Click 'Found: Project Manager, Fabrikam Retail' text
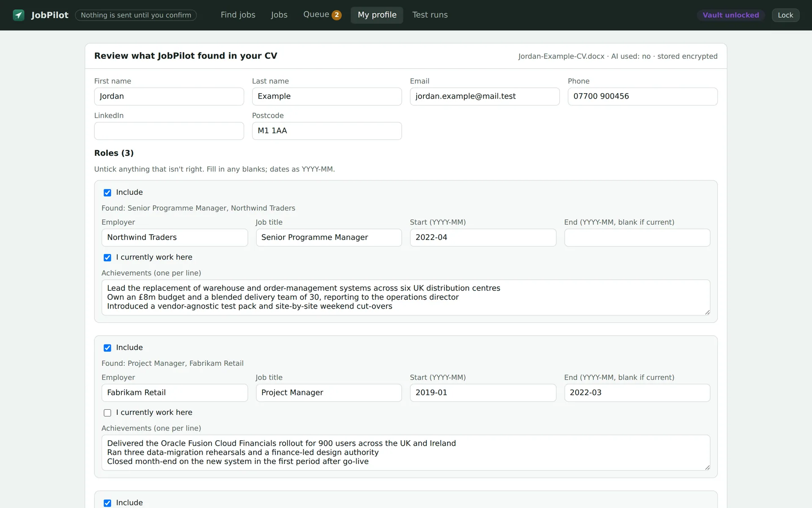This screenshot has width=812, height=508. coord(173,364)
